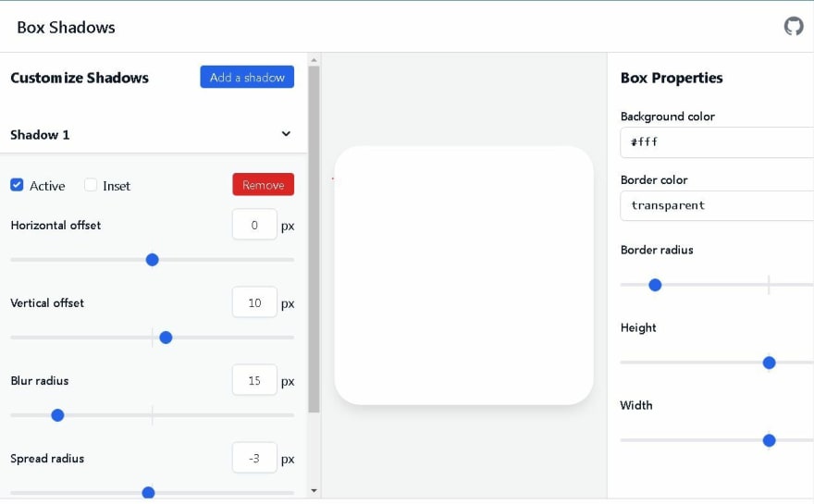Screen dimensions: 814x504
Task: Focus the Vertical offset value field
Action: coord(254,302)
